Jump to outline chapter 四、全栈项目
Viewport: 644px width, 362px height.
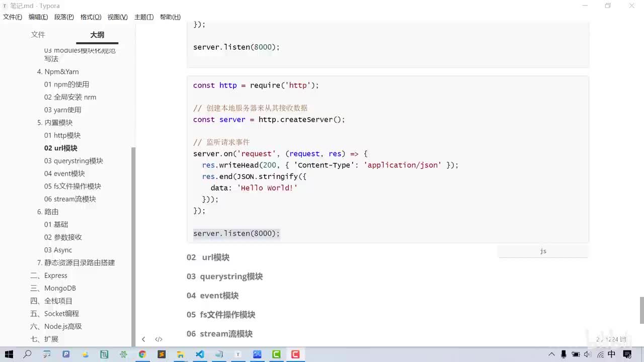[51, 301]
